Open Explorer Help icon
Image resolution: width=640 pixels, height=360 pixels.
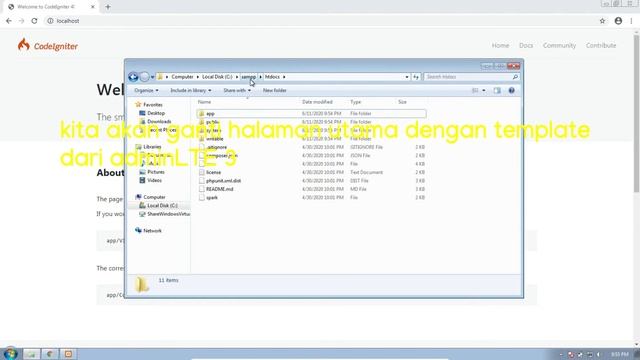[511, 90]
